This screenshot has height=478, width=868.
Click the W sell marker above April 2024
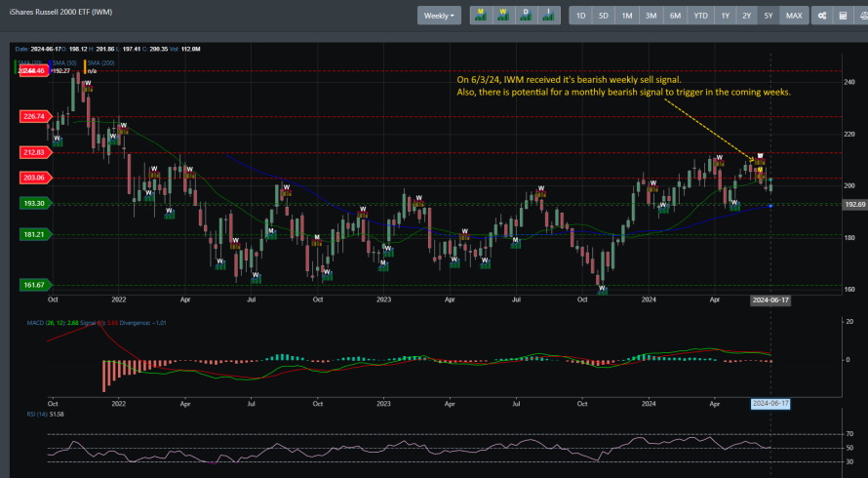pos(719,161)
